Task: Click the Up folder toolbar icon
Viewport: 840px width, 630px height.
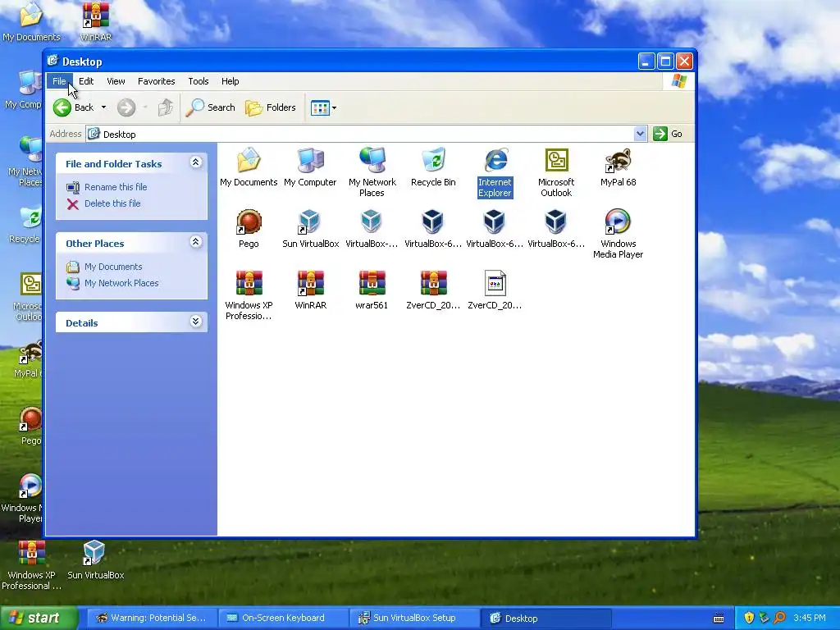Action: [166, 107]
